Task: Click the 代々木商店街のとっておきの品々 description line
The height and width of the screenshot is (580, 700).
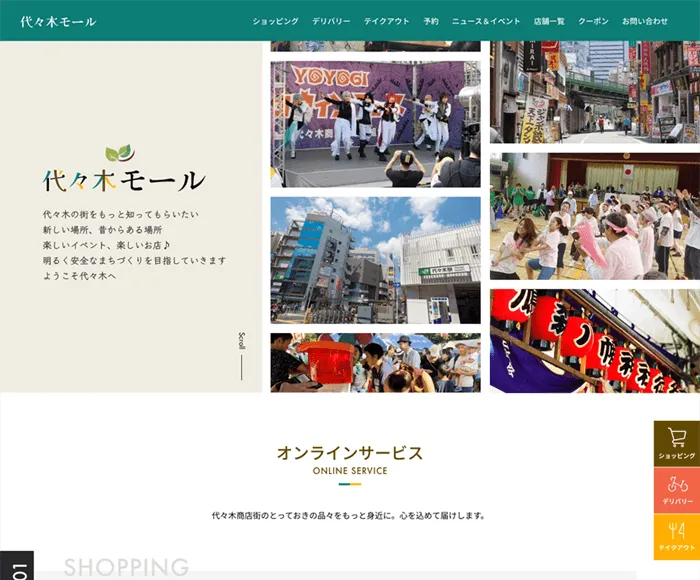Action: 348,516
